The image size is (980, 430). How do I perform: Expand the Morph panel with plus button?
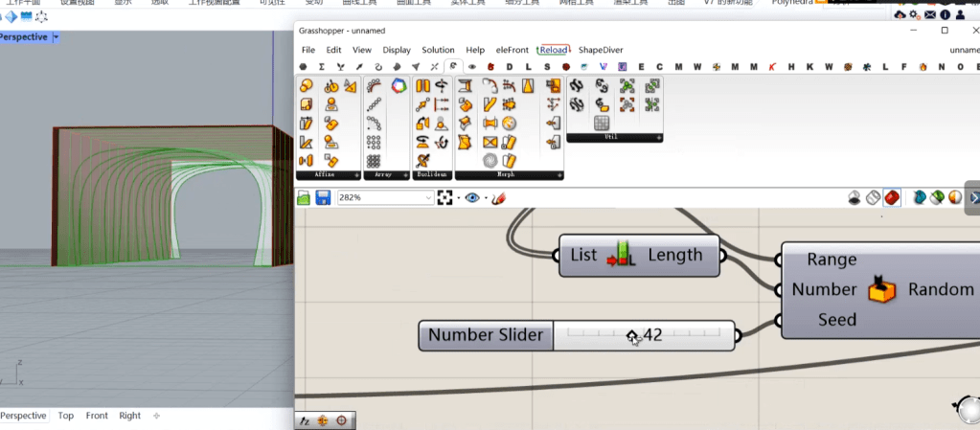pyautogui.click(x=558, y=175)
